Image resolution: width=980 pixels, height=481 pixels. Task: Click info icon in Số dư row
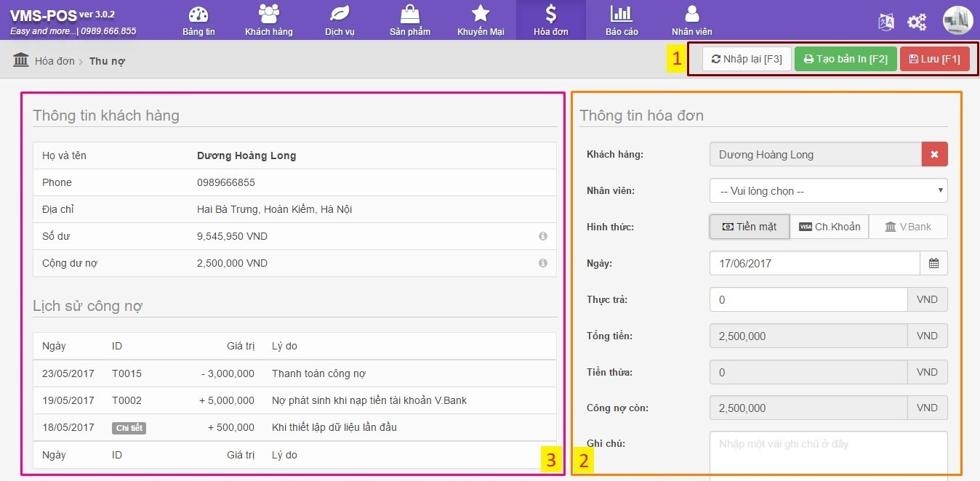click(542, 236)
